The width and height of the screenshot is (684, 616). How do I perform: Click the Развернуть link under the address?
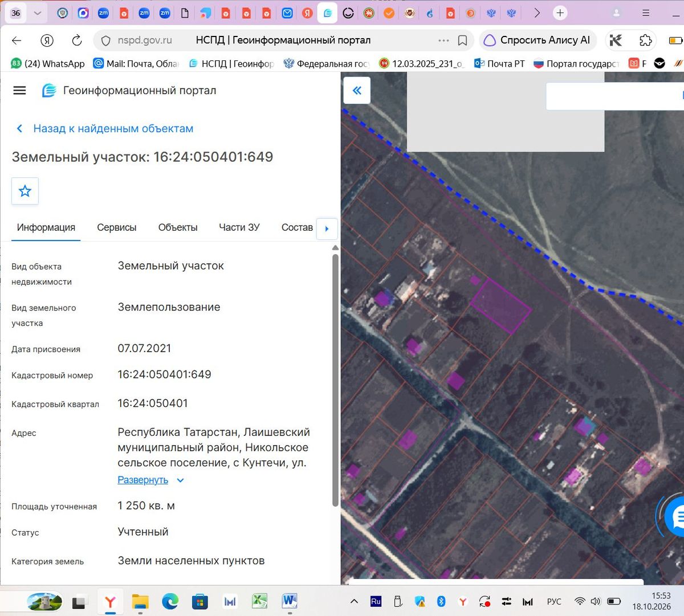(142, 480)
